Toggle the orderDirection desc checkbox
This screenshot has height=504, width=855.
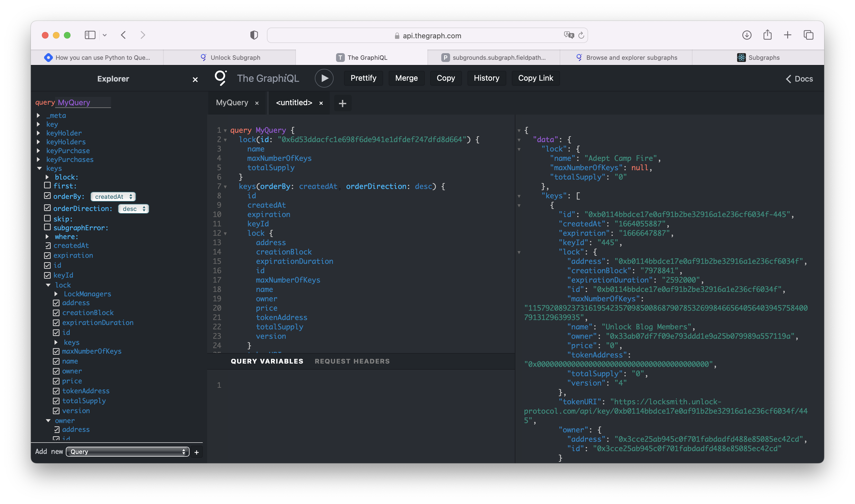click(47, 208)
